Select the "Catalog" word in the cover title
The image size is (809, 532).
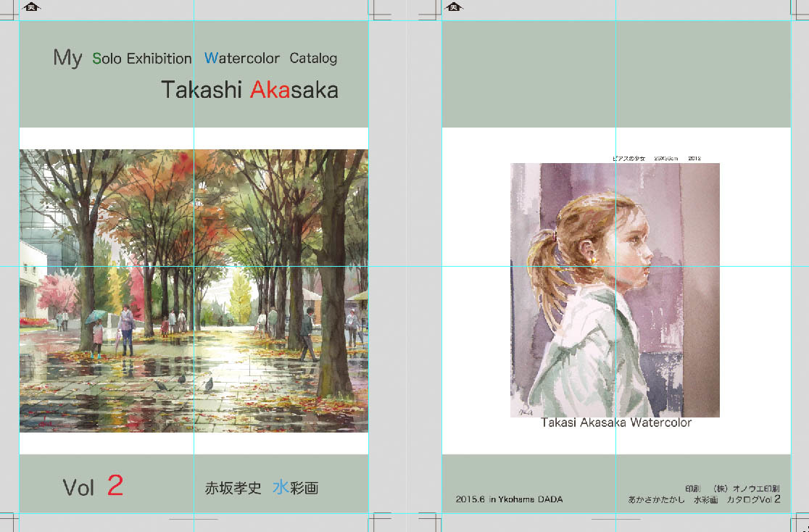point(313,58)
